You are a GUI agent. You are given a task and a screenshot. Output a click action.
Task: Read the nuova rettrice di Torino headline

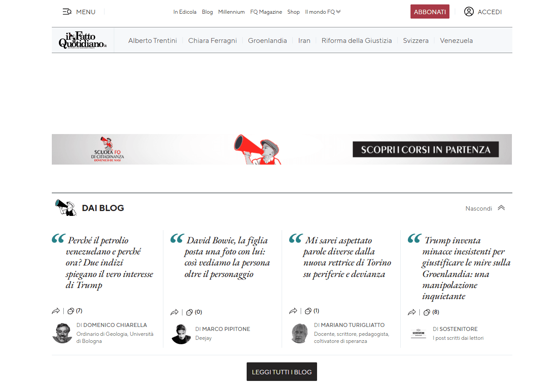pyautogui.click(x=347, y=257)
